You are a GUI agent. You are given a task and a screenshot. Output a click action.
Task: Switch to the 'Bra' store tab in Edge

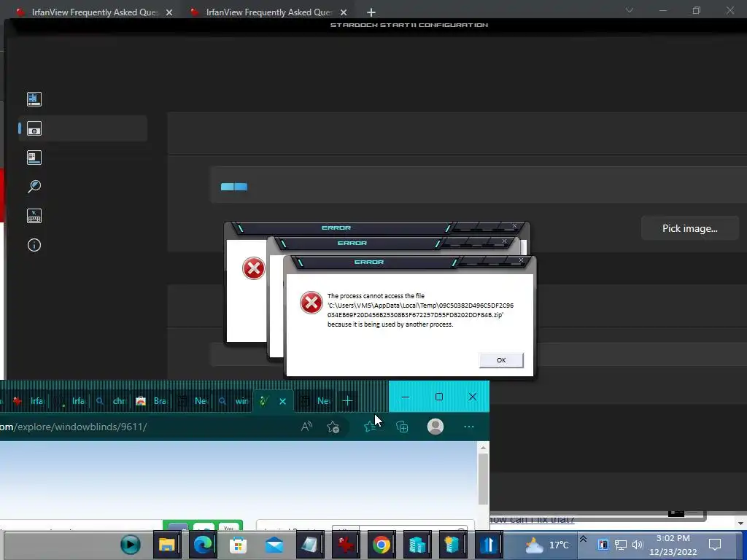point(152,401)
